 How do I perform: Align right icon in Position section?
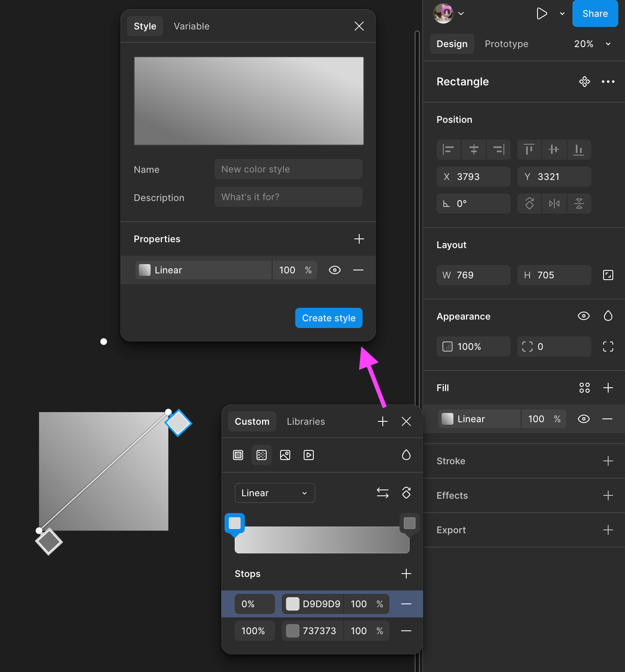[498, 150]
